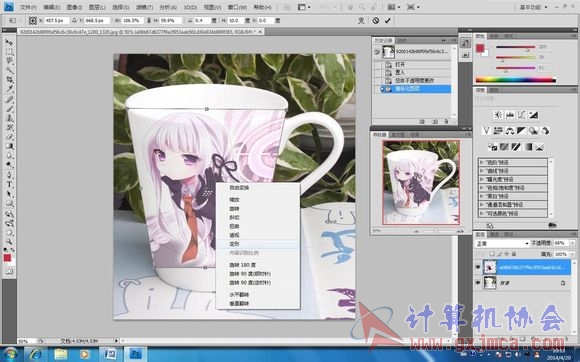This screenshot has width=580, height=362.
Task: Select the Move tool in the toolbox
Action: 9,42
